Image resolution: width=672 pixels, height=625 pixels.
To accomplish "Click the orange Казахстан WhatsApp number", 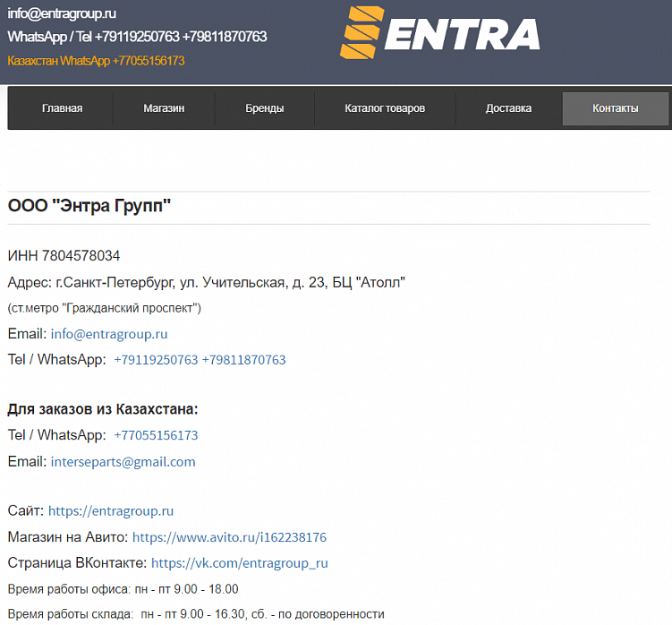I will coord(96,61).
